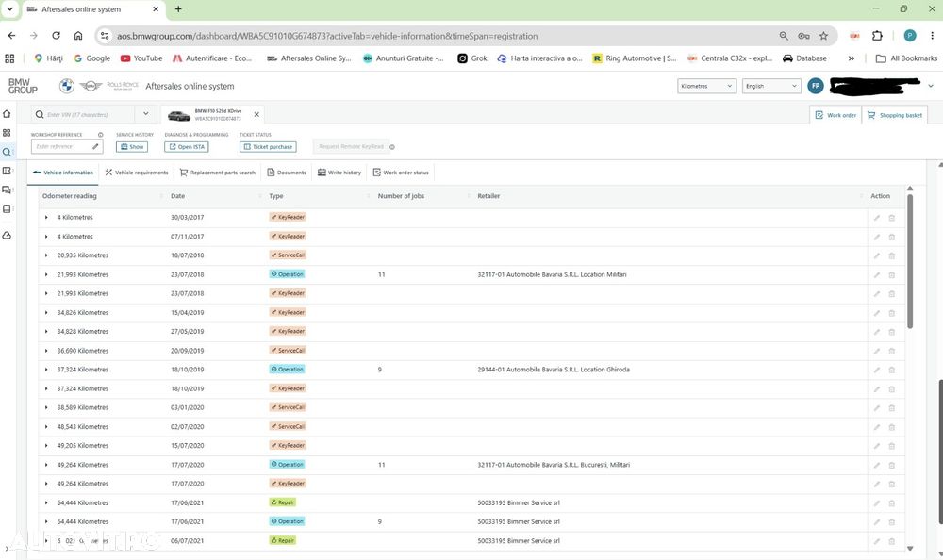Click Show service history button

tap(132, 147)
